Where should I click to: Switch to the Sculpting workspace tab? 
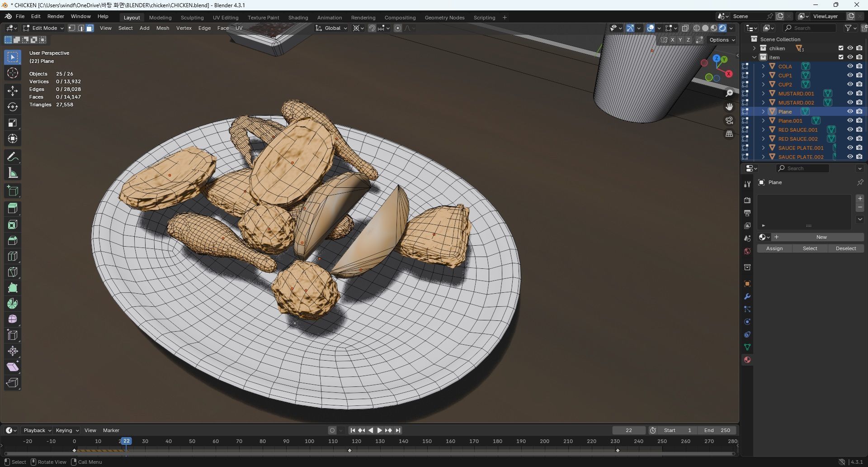192,18
